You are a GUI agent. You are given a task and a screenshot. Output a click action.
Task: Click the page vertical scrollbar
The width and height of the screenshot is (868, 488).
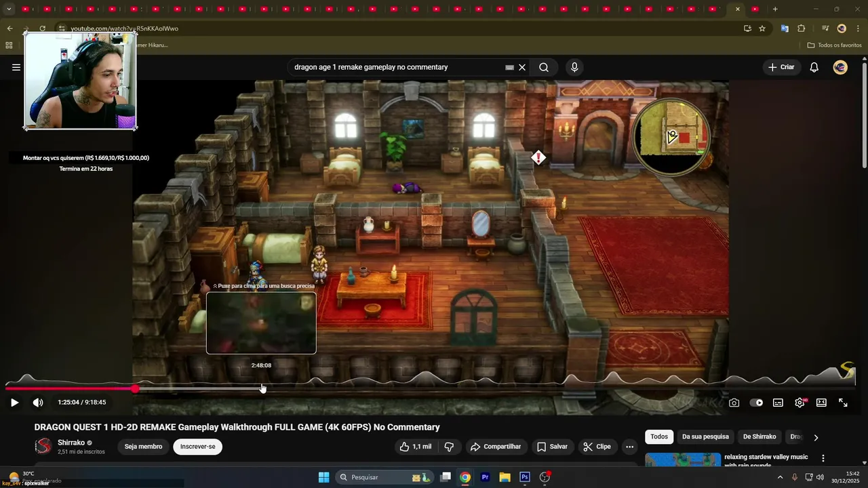(x=864, y=115)
